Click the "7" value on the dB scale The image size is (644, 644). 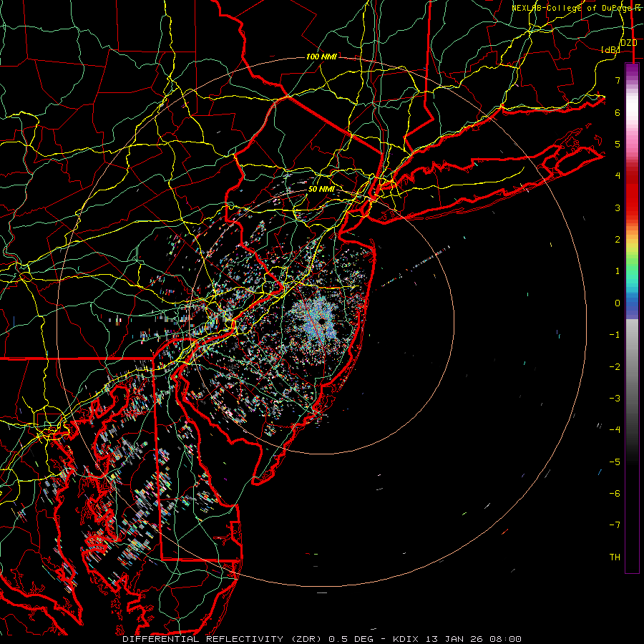point(618,80)
